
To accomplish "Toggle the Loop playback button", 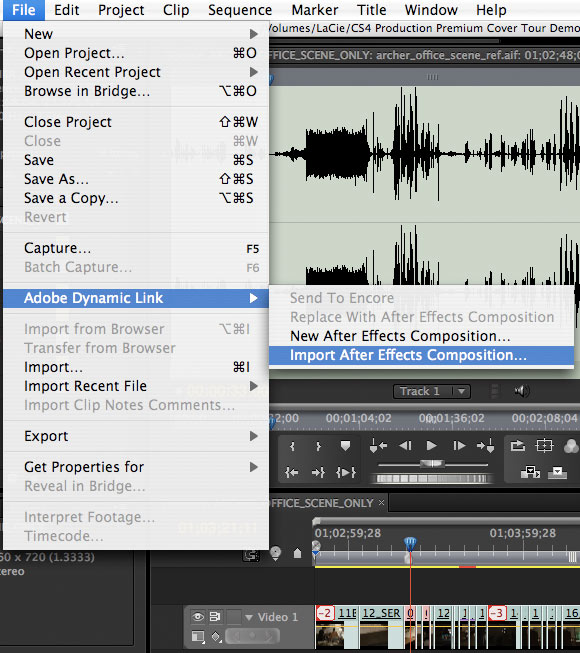I will [517, 446].
